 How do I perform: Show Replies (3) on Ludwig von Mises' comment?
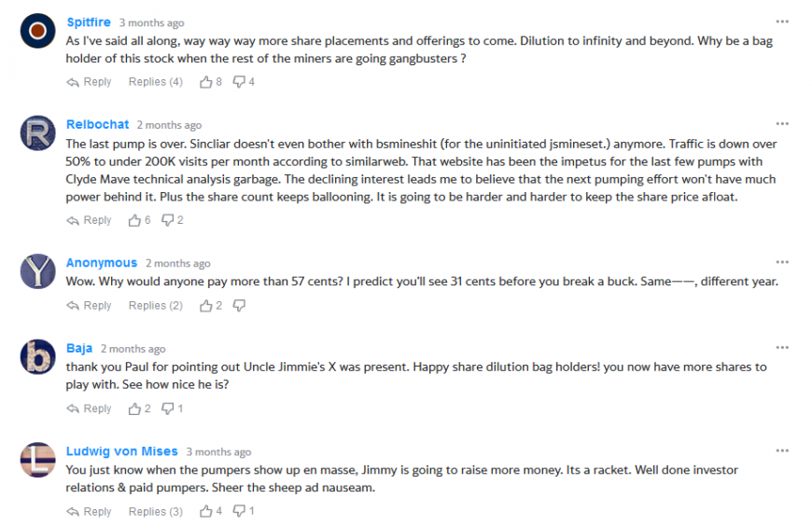coord(155,511)
